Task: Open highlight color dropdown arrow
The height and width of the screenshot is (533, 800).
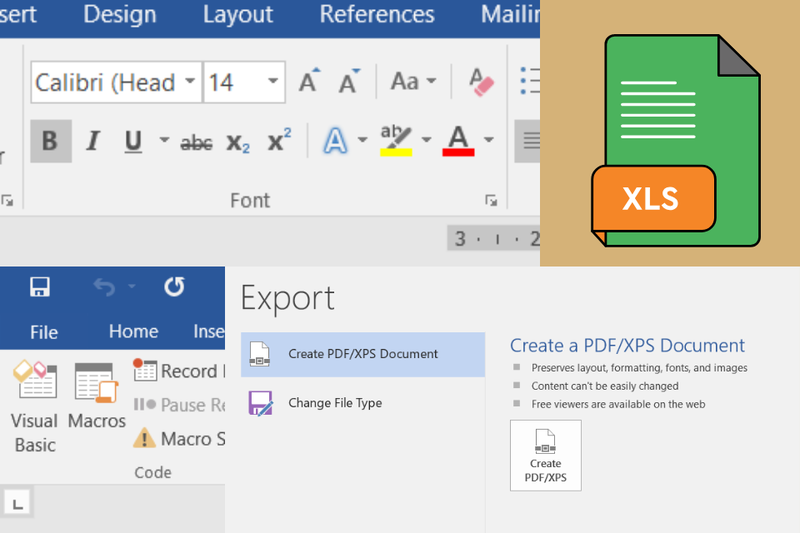Action: pos(427,139)
